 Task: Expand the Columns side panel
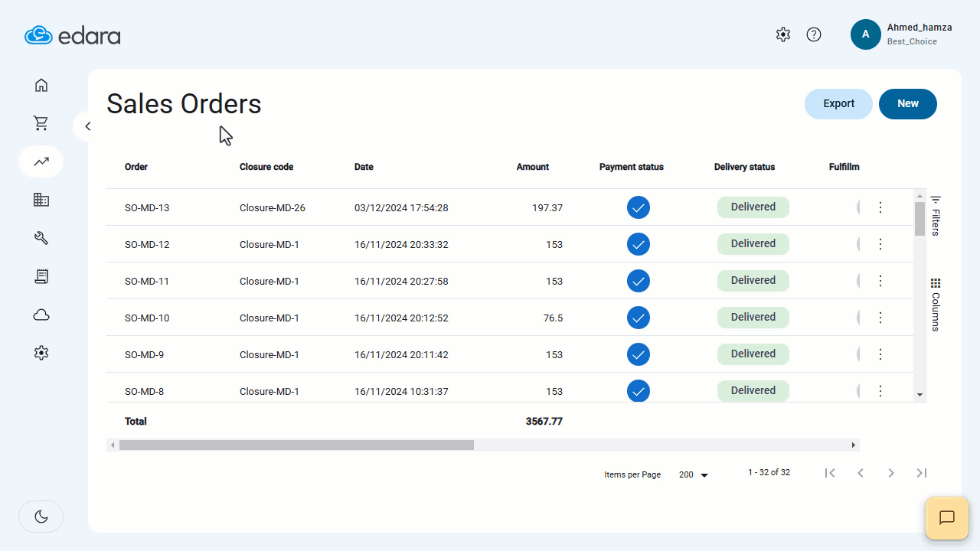[936, 305]
